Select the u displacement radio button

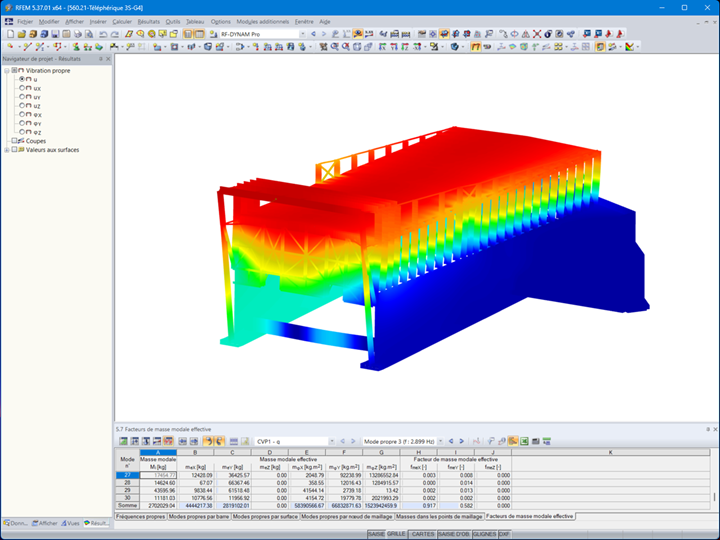click(22, 79)
